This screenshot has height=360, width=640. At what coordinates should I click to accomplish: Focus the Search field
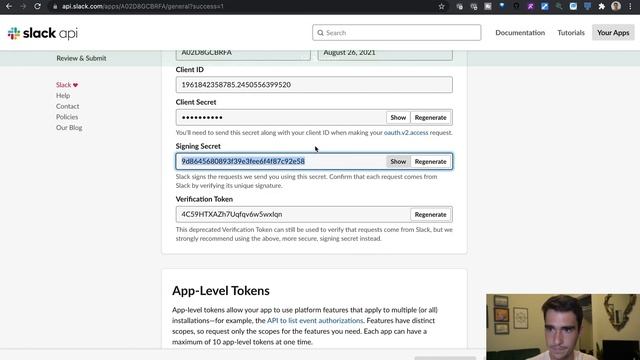pos(396,33)
